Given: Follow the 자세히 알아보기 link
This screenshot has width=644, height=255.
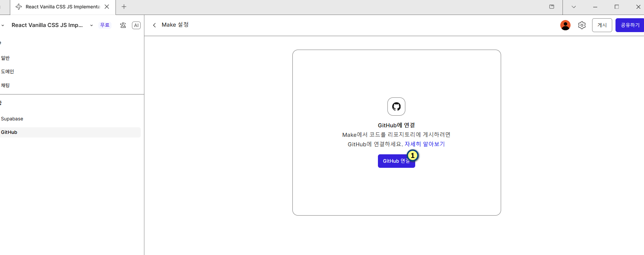Looking at the screenshot, I should point(424,144).
